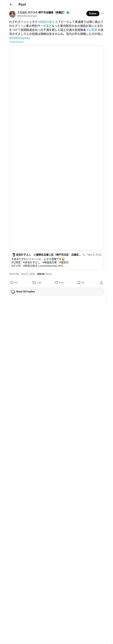Open the large embedded media area
The height and width of the screenshot is (644, 113).
pyautogui.click(x=56, y=147)
